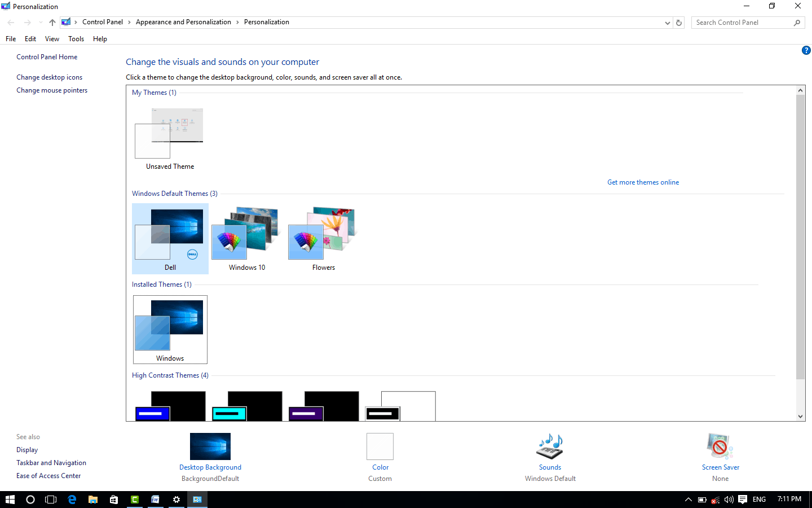Image resolution: width=812 pixels, height=508 pixels.
Task: Open the Store icon on taskbar
Action: [114, 500]
